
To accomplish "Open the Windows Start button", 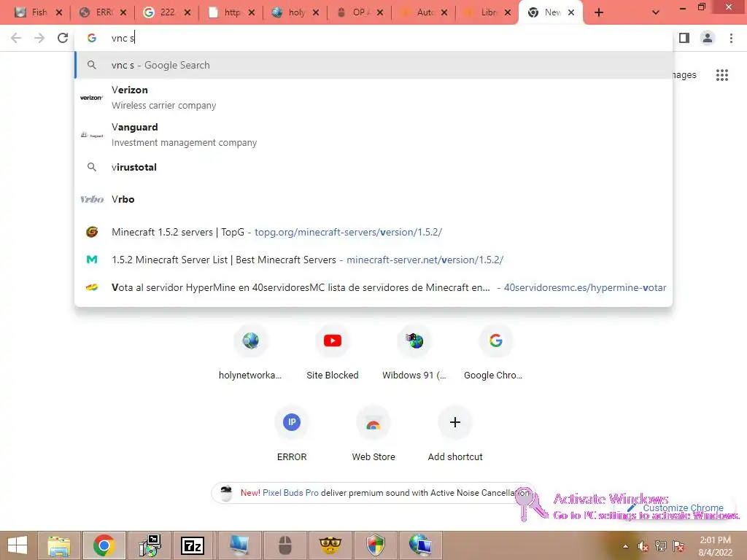I will 18,545.
